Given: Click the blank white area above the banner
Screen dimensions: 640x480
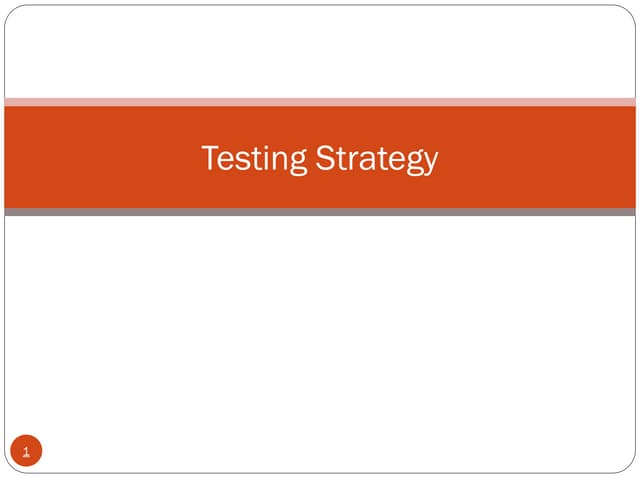Looking at the screenshot, I should pyautogui.click(x=320, y=50).
